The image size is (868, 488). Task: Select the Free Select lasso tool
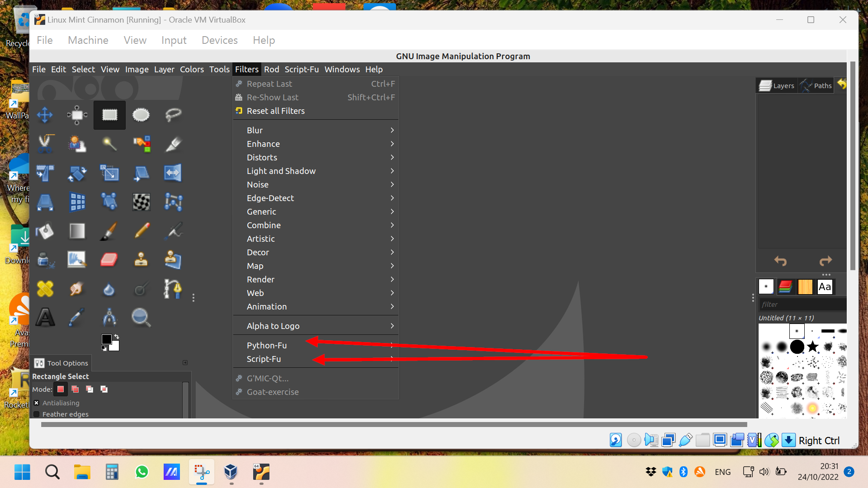point(174,115)
